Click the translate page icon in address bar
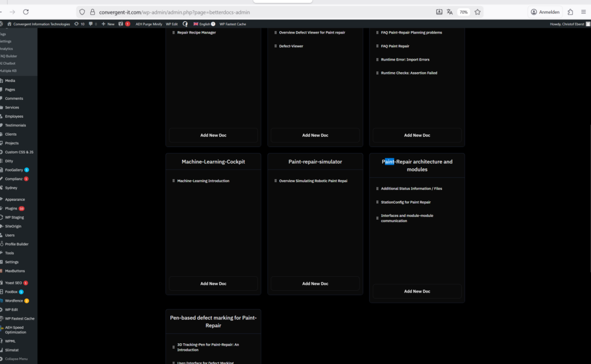This screenshot has width=591, height=364. [x=450, y=12]
